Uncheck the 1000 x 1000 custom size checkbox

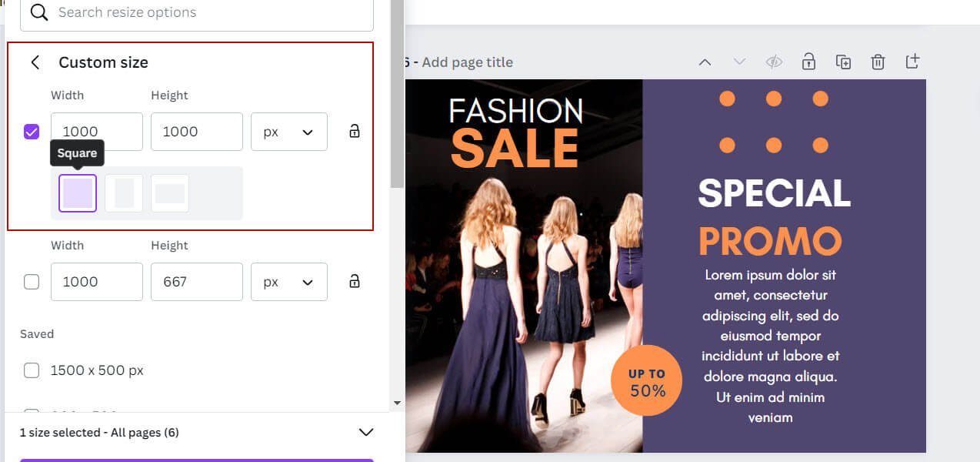32,132
